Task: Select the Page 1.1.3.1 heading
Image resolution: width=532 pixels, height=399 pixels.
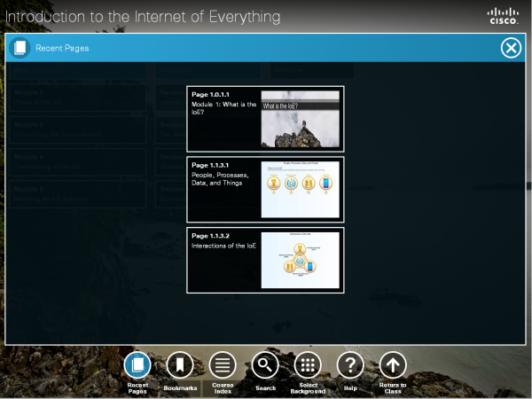Action: 210,166
